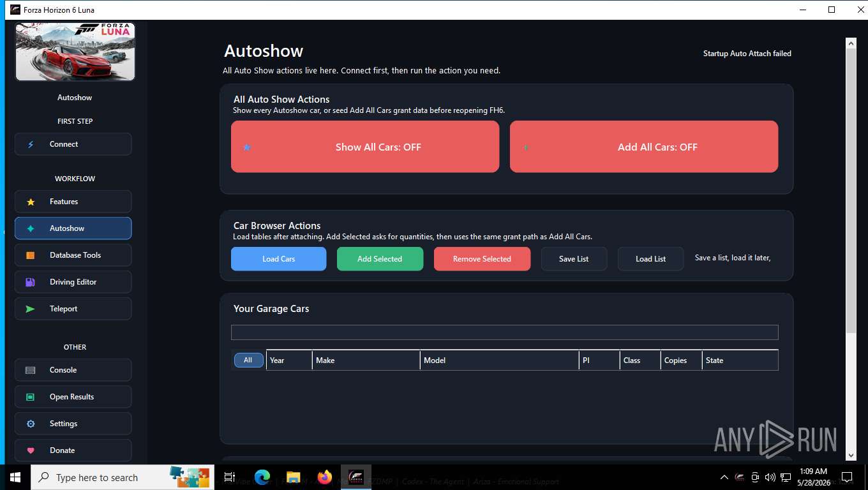Open Task View in taskbar
The image size is (868, 490).
click(x=230, y=477)
